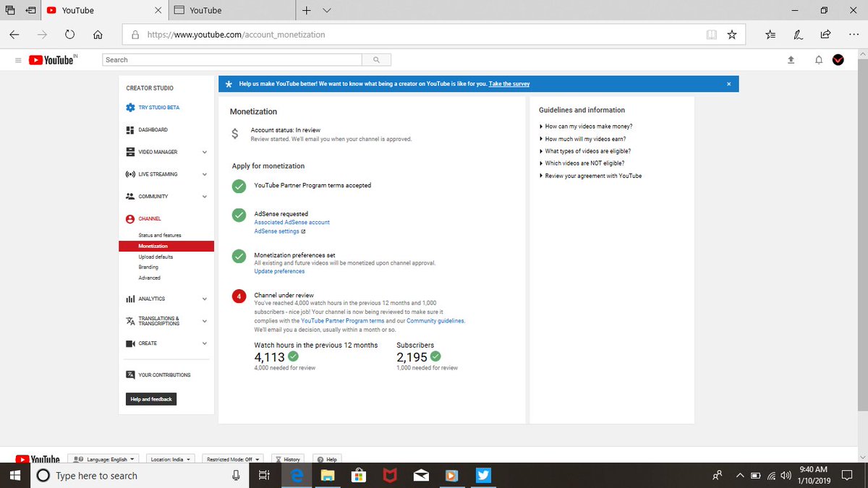Click the Community people icon

(130, 197)
